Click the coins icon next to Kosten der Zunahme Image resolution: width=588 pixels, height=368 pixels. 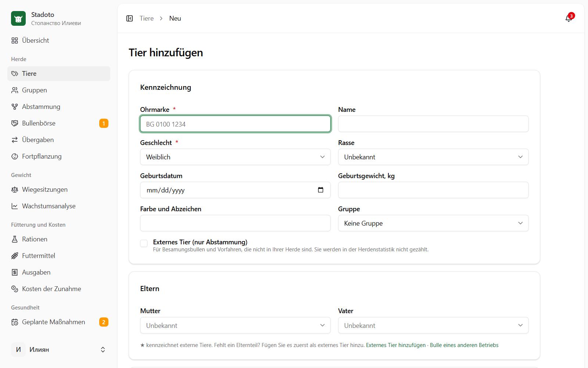15,289
